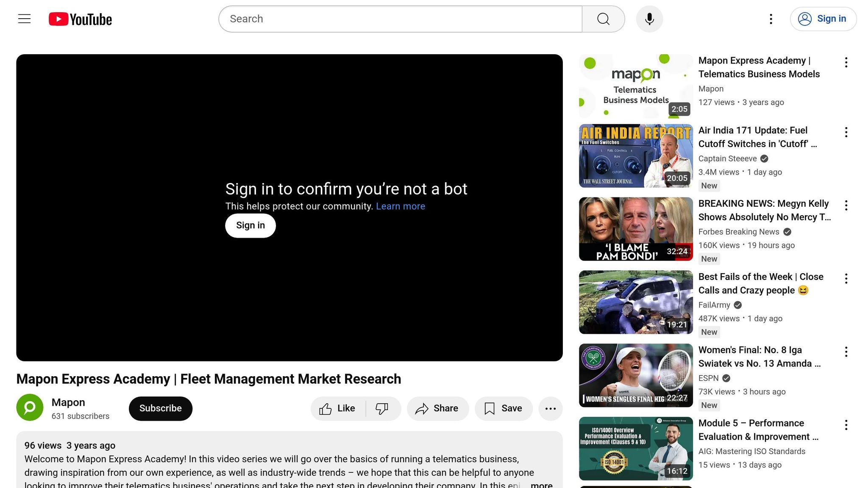Image resolution: width=868 pixels, height=488 pixels.
Task: Click the video title Fleet Management Market Research
Action: pyautogui.click(x=209, y=379)
